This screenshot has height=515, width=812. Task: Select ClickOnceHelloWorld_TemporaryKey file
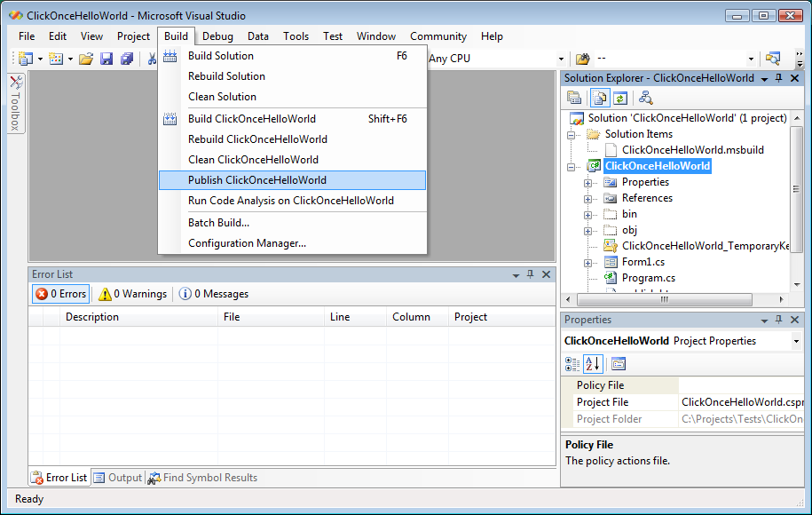[705, 246]
